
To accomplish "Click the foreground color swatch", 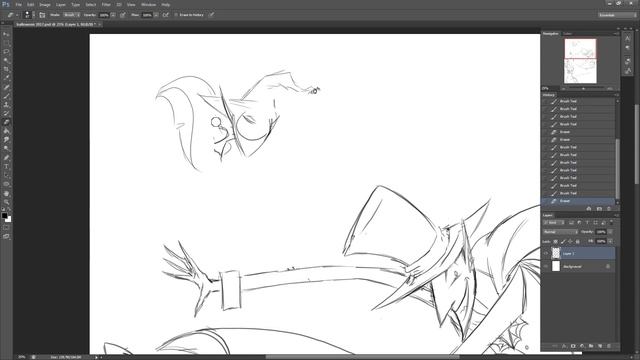I will pos(4,216).
